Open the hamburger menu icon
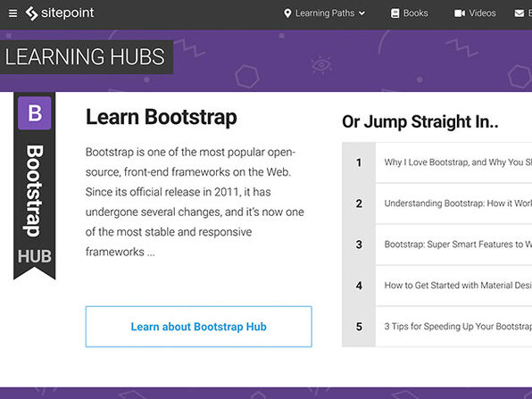The width and height of the screenshot is (532, 399). coord(12,13)
